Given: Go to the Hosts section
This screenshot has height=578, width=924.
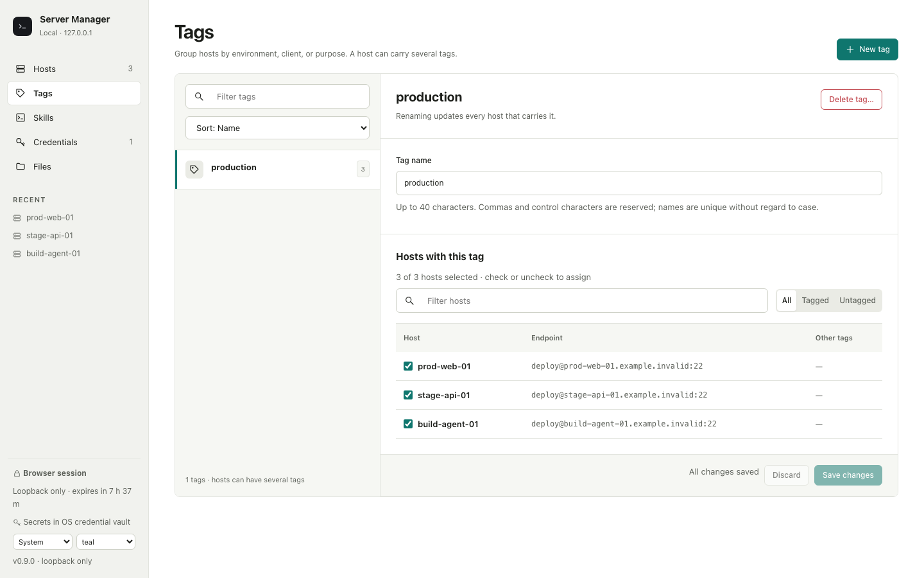Looking at the screenshot, I should point(74,69).
